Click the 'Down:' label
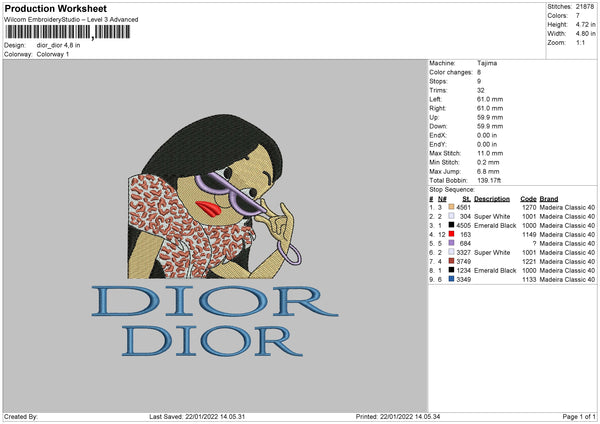600x424 pixels. [x=438, y=126]
